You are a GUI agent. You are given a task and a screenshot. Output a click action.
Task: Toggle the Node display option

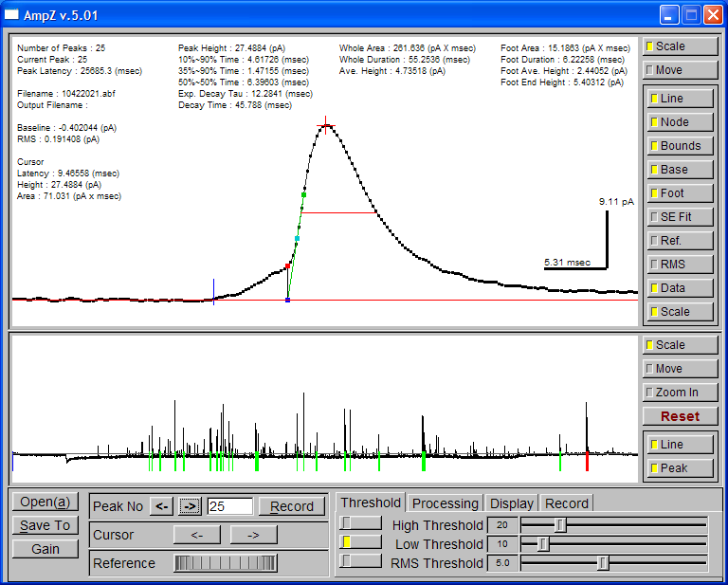[x=681, y=122]
